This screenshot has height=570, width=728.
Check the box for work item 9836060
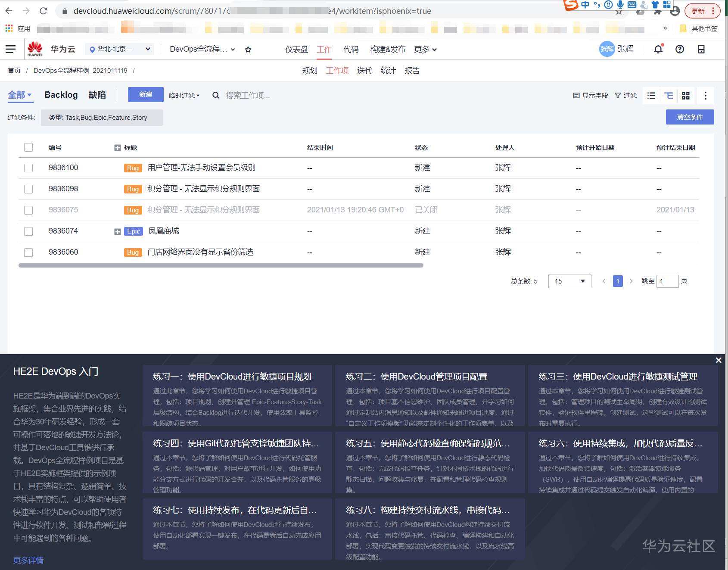28,252
